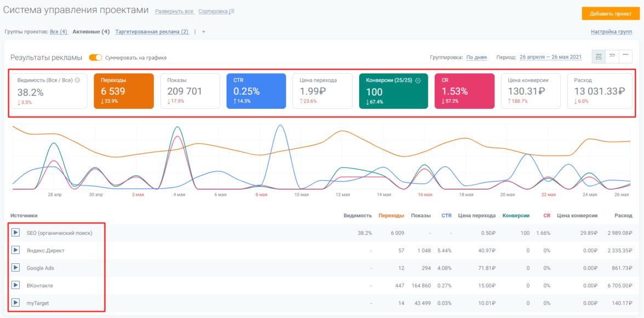Screen dimensions: 644x318
Task: Expand the SEO (органический поиск) row
Action: click(x=16, y=233)
